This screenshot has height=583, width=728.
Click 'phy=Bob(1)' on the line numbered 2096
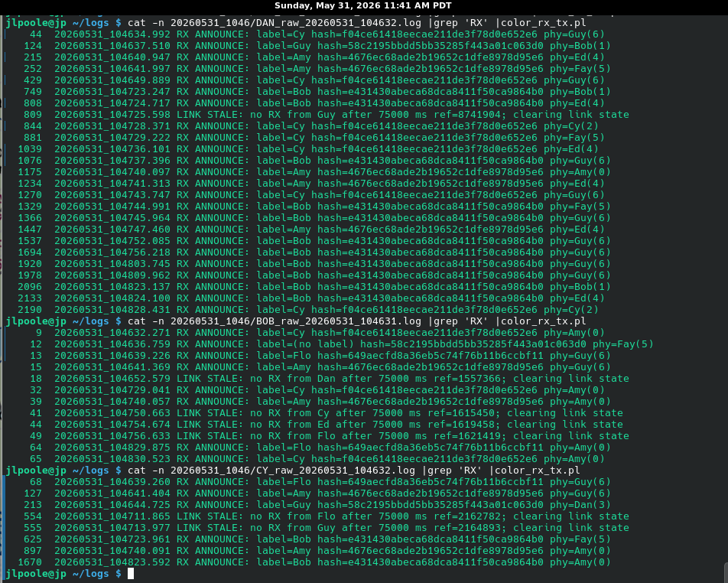pyautogui.click(x=580, y=287)
